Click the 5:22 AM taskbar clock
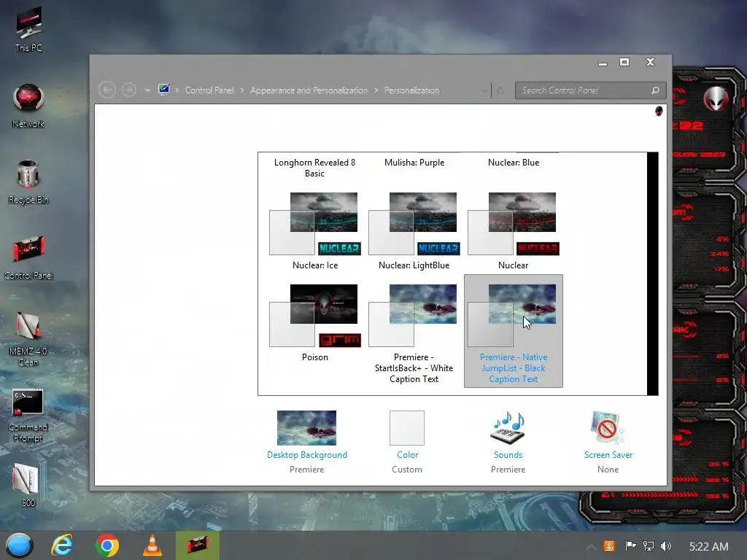747x560 pixels. [x=709, y=546]
